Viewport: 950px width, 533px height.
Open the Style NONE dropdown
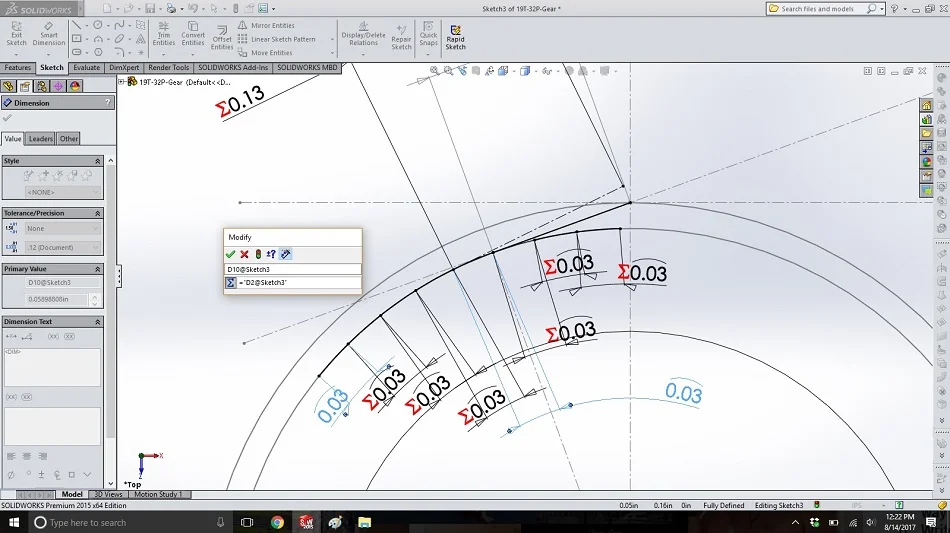pos(62,192)
